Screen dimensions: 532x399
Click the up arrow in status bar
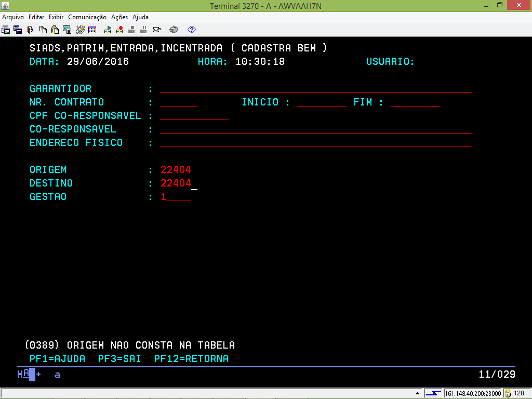click(x=417, y=394)
